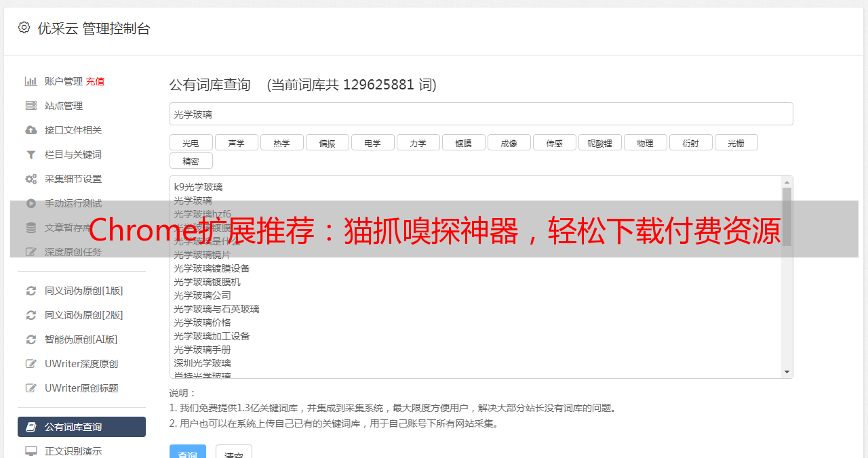Click the 清空 clear button
This screenshot has width=868, height=458.
click(x=234, y=451)
